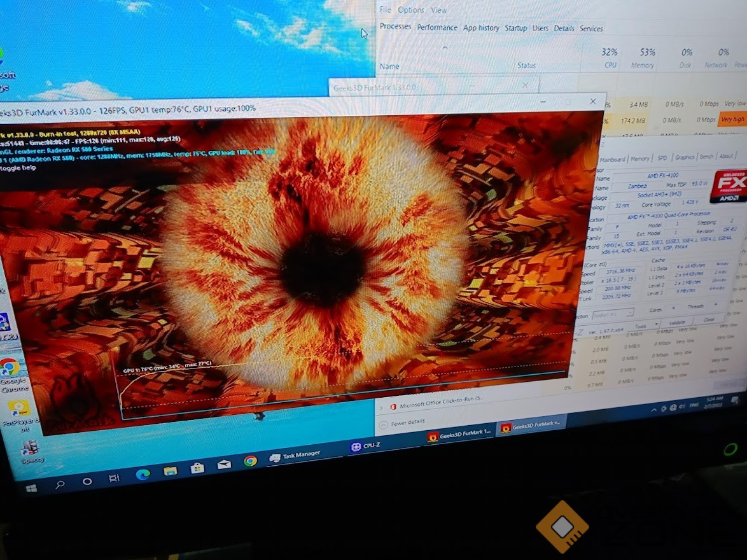
Task: Open CPU-Z Bench tab
Action: [x=706, y=157]
